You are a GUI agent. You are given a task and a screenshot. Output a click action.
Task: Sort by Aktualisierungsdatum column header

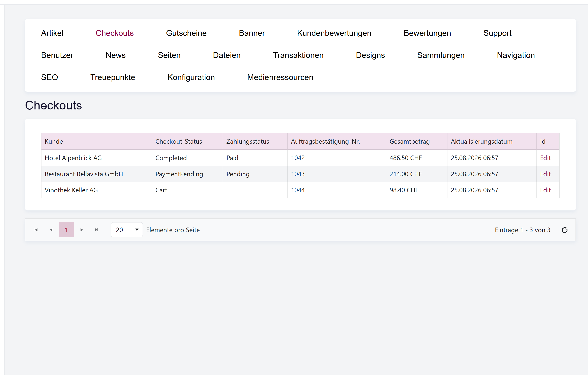tap(492, 141)
